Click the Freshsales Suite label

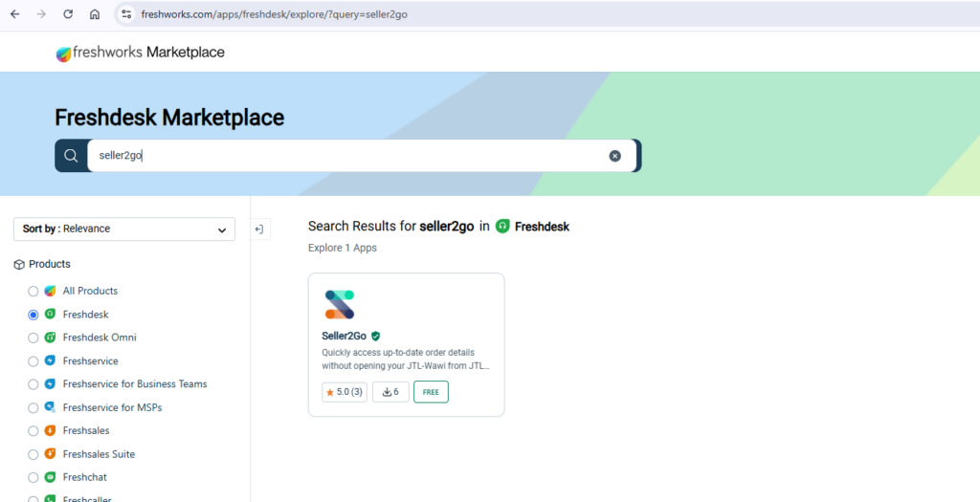click(99, 454)
